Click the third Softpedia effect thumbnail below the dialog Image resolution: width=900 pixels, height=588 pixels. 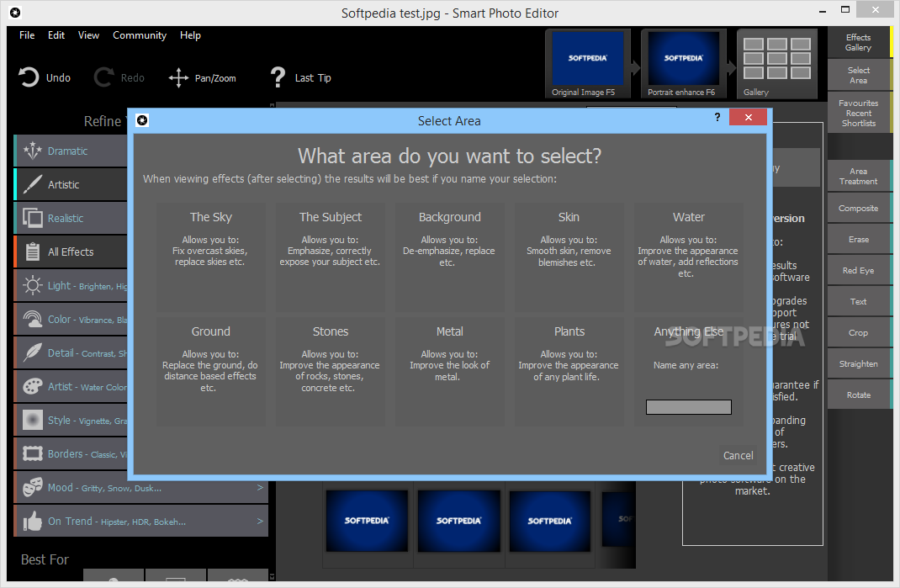(x=550, y=521)
